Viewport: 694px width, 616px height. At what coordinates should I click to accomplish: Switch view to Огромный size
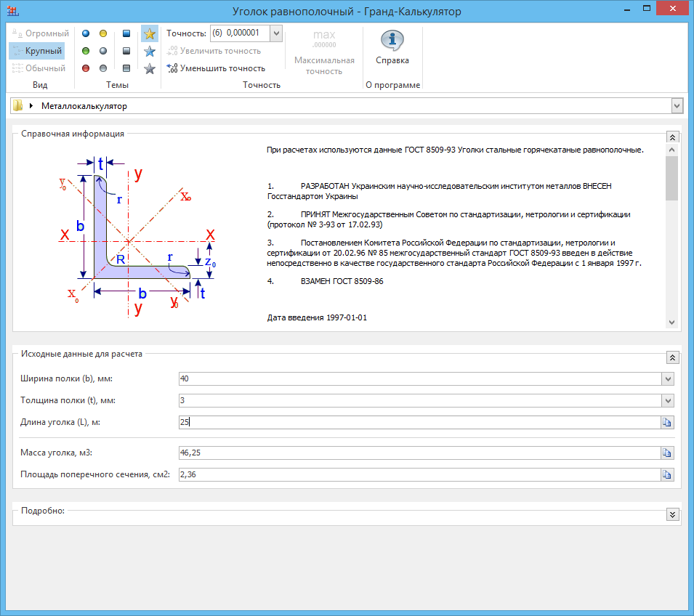(40, 33)
